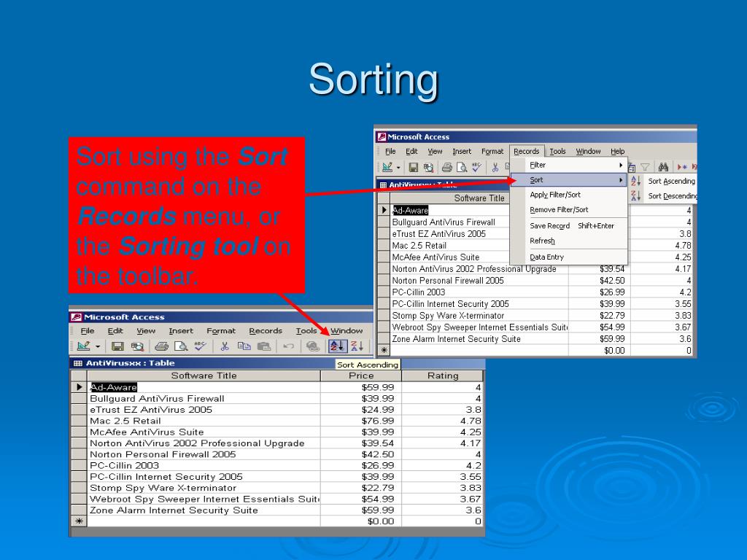Click $76.99 price cell in tooltip window
This screenshot has height=560, width=747.
point(361,421)
